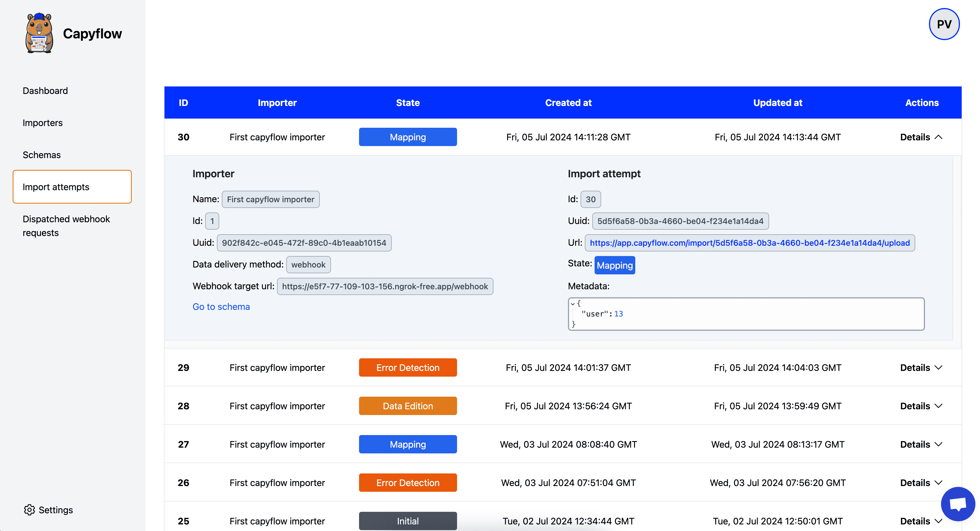Go to Importers in sidebar
Screen dimensions: 980x531
pyautogui.click(x=43, y=123)
